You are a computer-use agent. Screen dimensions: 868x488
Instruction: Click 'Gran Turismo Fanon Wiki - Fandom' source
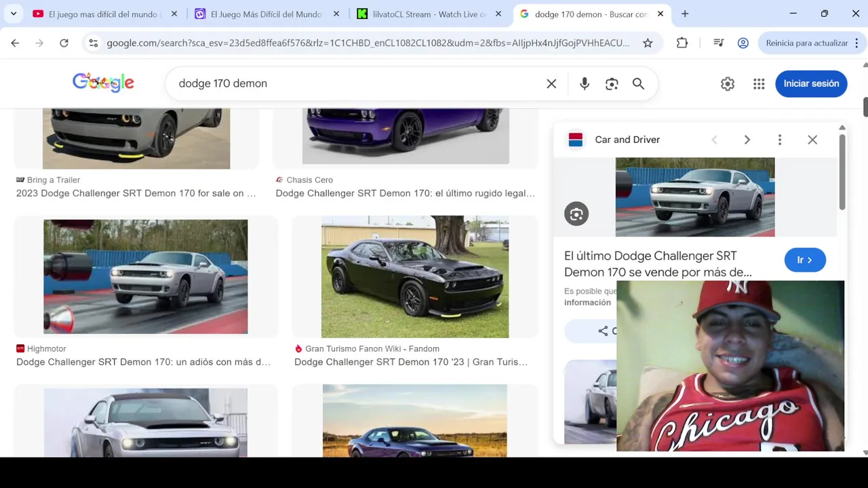click(372, 348)
